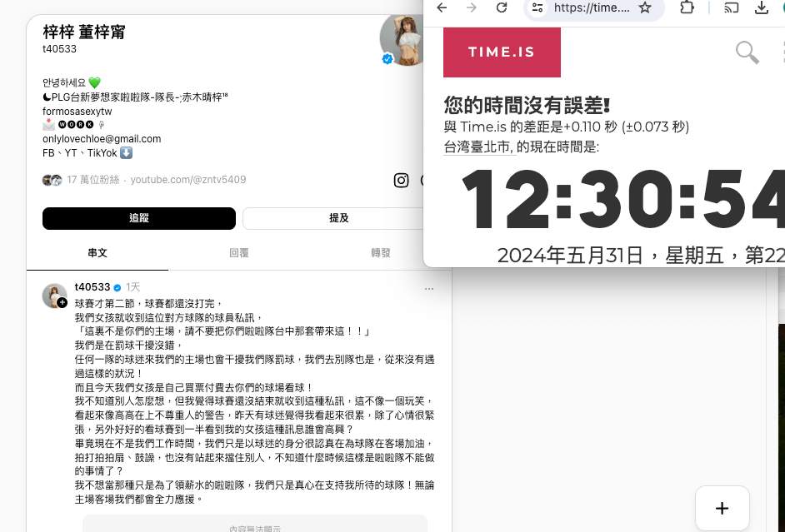The image size is (785, 532).
Task: Open the youtube.com/@zntv5409 link
Action: click(187, 180)
